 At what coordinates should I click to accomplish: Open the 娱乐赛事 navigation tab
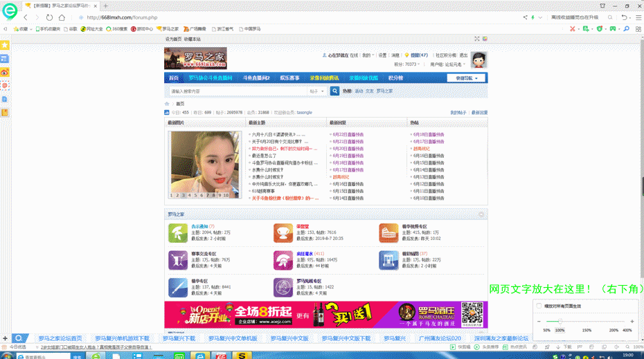pyautogui.click(x=290, y=78)
